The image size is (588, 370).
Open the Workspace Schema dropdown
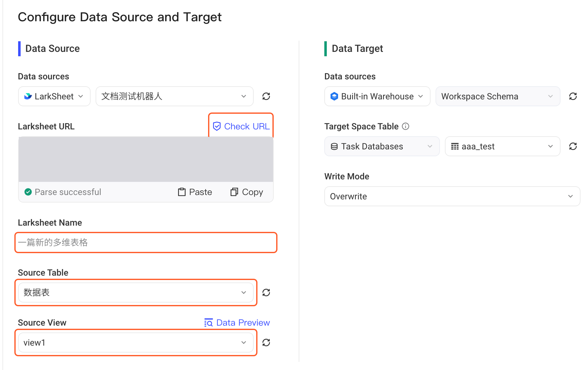click(498, 96)
